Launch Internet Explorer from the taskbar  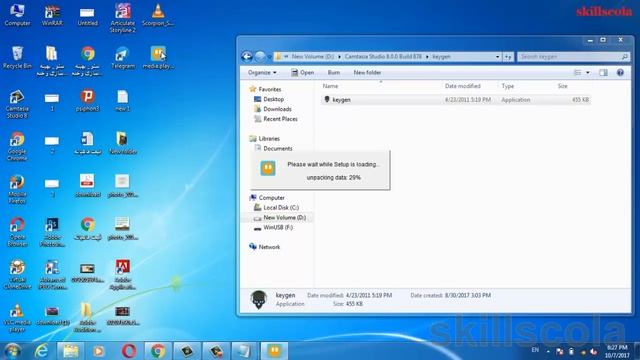click(41, 351)
